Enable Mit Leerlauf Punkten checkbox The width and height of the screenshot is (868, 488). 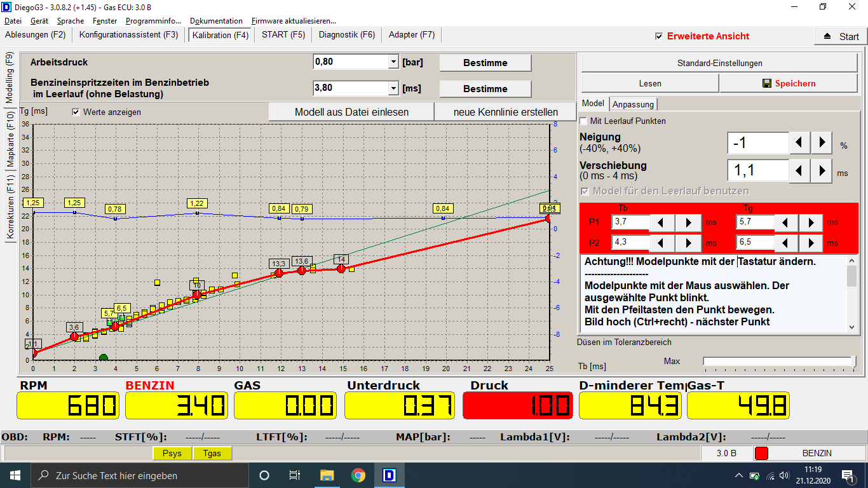[x=583, y=121]
